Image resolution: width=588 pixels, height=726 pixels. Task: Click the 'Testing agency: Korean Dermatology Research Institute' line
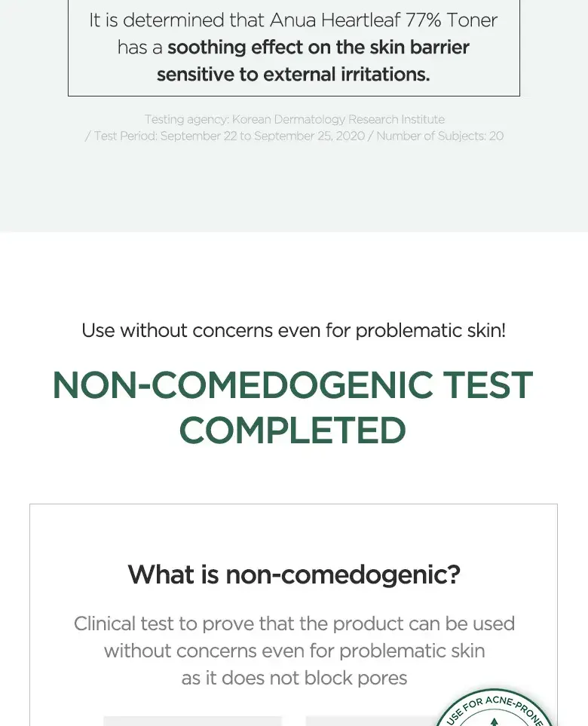coord(294,119)
